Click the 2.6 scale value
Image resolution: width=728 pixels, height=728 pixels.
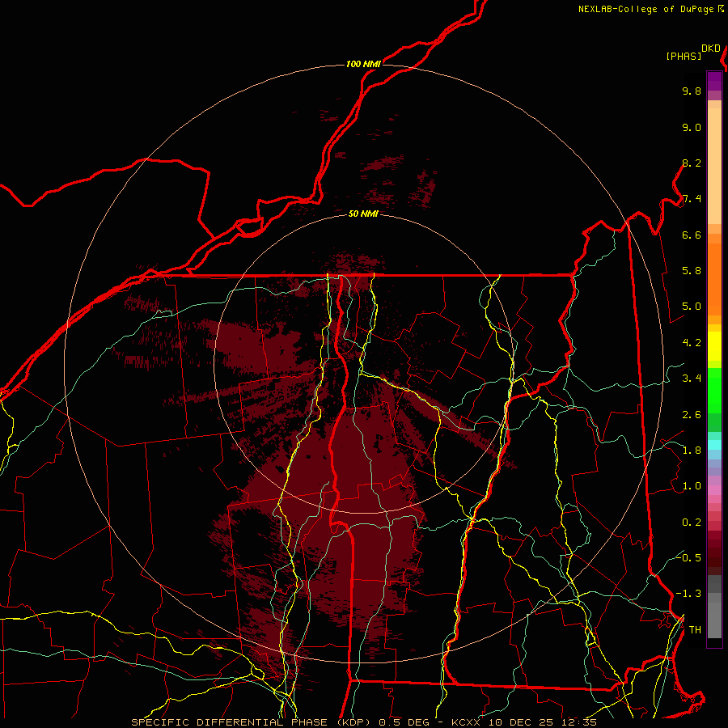[x=692, y=415]
